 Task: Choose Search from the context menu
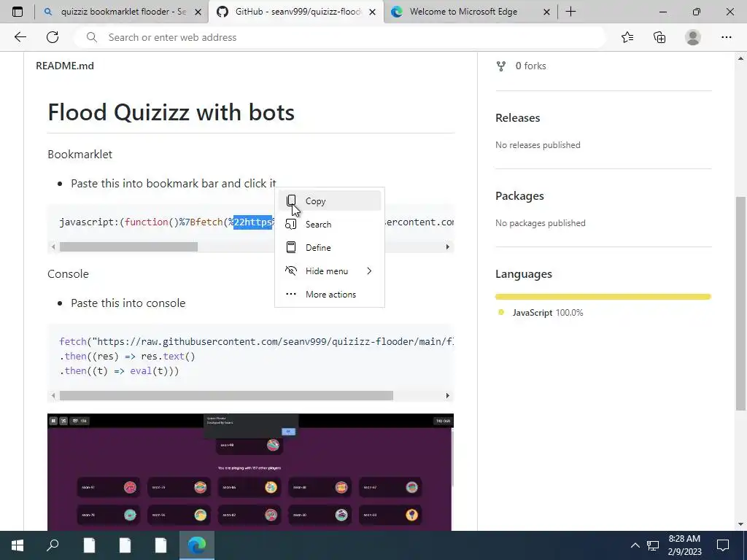click(x=330, y=225)
